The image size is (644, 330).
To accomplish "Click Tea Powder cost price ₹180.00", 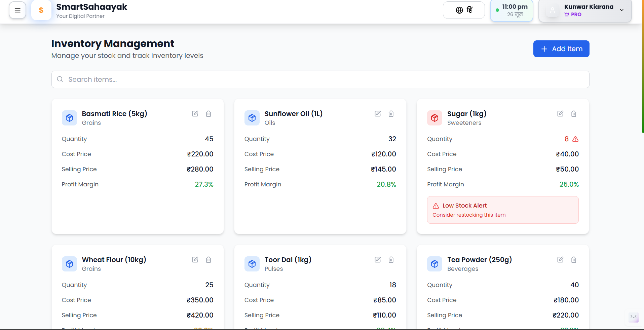I will [x=566, y=300].
